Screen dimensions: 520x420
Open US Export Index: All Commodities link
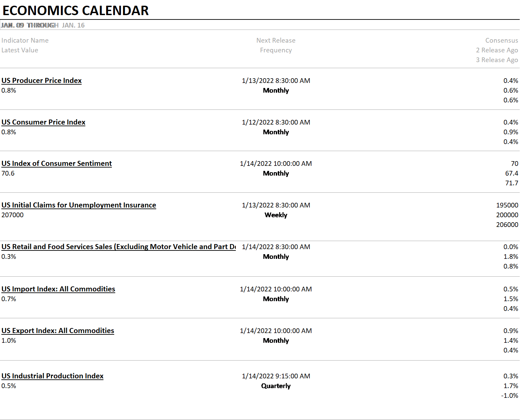pyautogui.click(x=58, y=331)
